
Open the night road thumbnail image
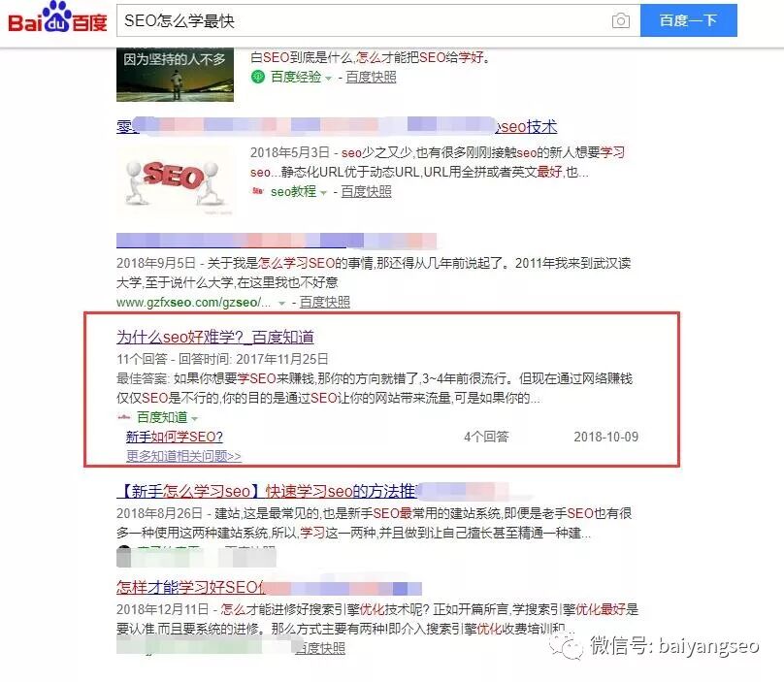click(x=175, y=75)
